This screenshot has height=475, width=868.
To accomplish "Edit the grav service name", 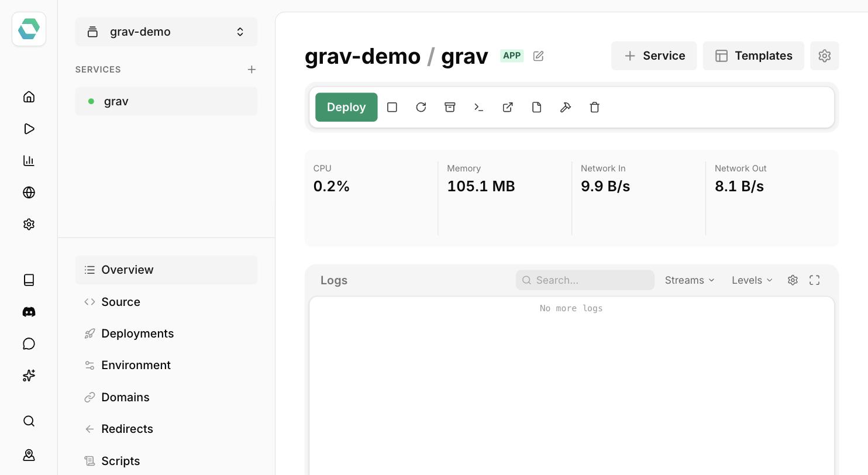I will point(538,56).
